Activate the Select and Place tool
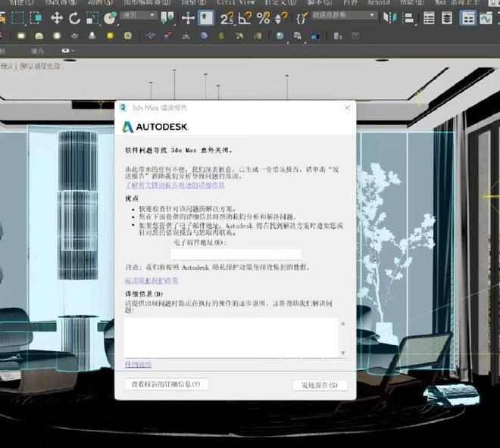500x448 pixels. [x=111, y=18]
